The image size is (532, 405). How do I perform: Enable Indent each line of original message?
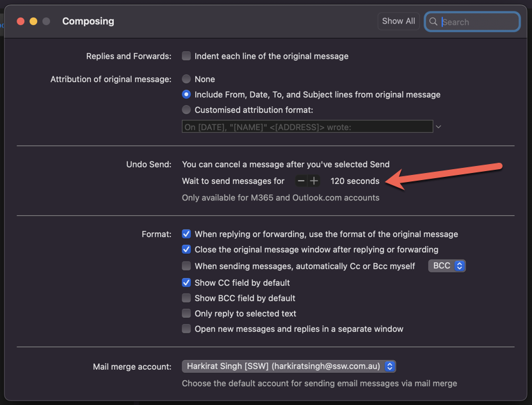[x=186, y=56]
